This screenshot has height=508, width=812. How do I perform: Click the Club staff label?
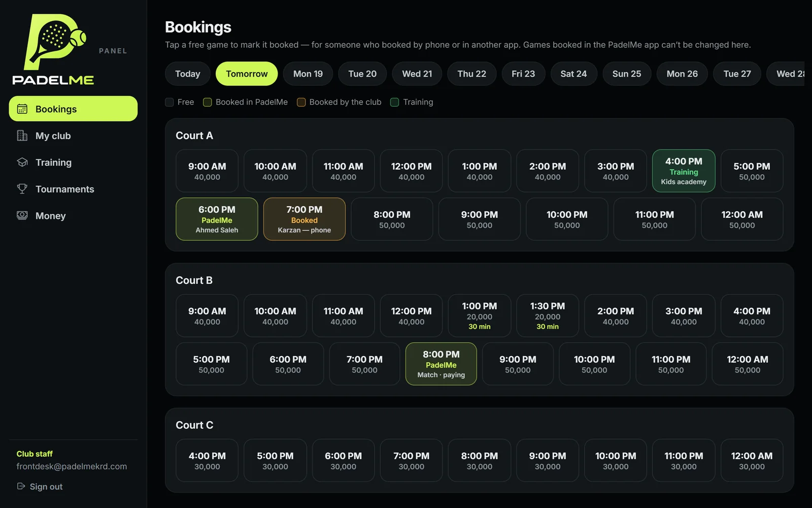35,454
